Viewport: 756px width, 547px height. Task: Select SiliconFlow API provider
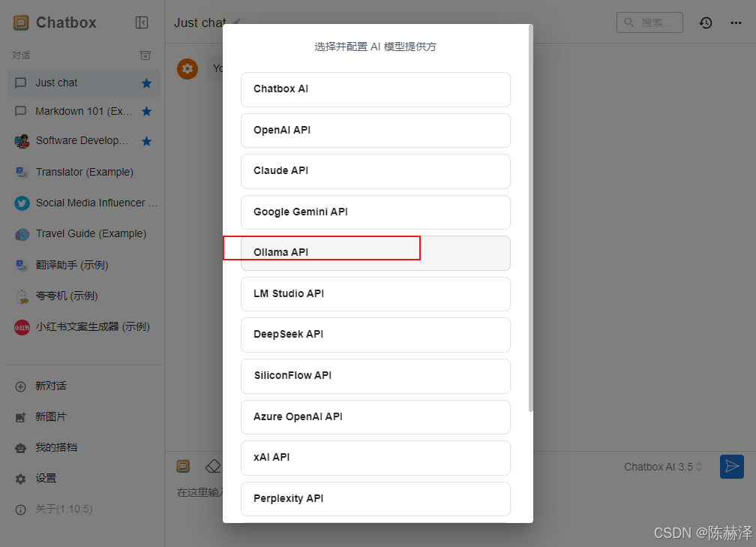[x=376, y=376]
